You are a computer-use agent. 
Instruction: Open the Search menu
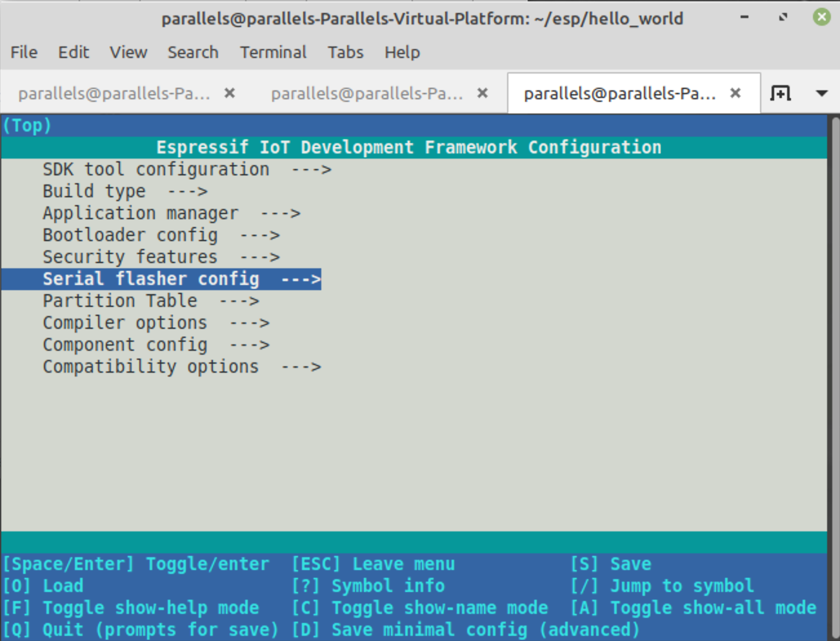193,52
